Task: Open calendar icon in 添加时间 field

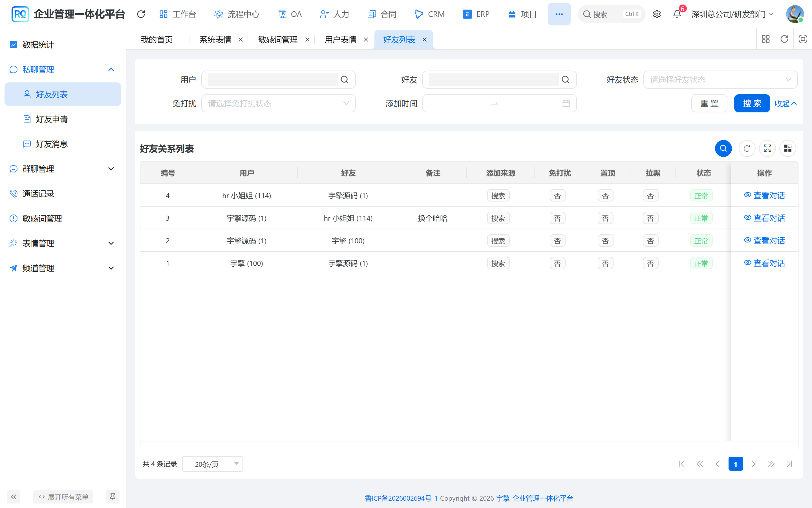Action: point(566,104)
